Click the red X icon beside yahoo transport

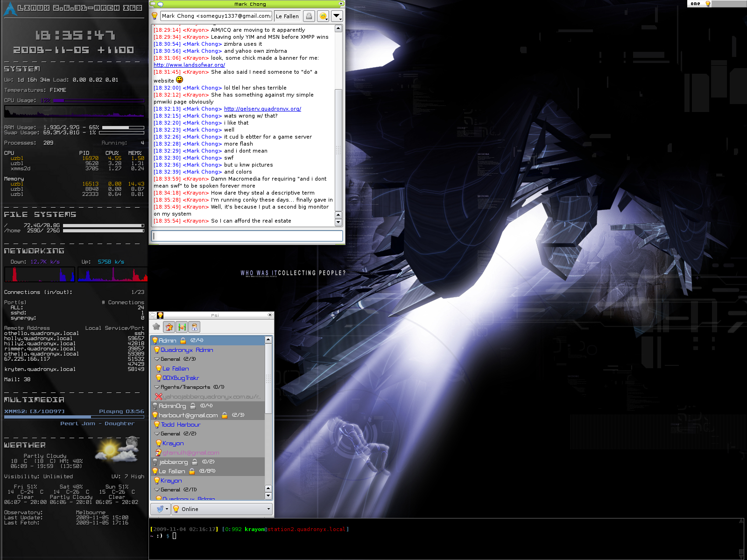[159, 397]
